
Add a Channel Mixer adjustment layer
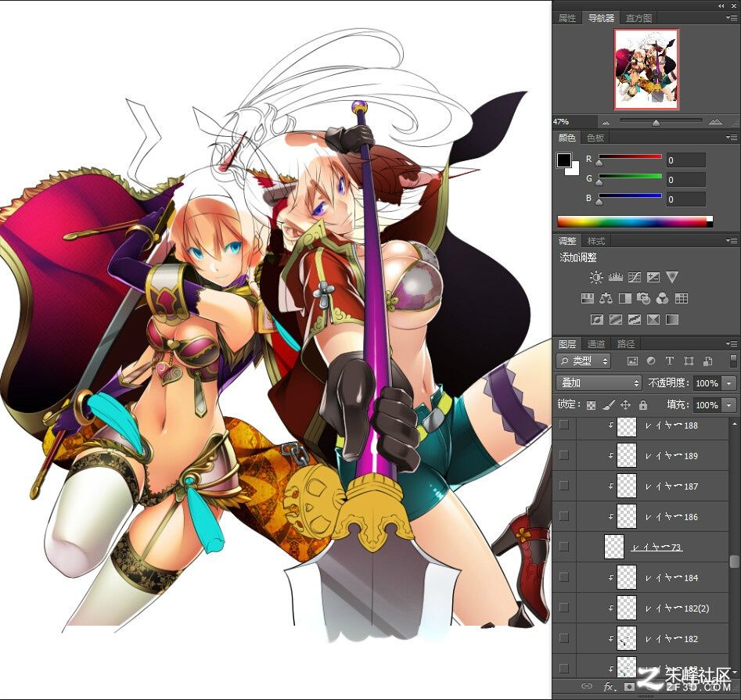coord(663,299)
